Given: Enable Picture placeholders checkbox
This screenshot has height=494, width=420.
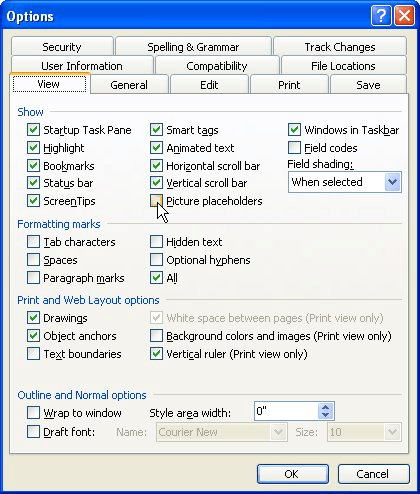Looking at the screenshot, I should pyautogui.click(x=156, y=201).
